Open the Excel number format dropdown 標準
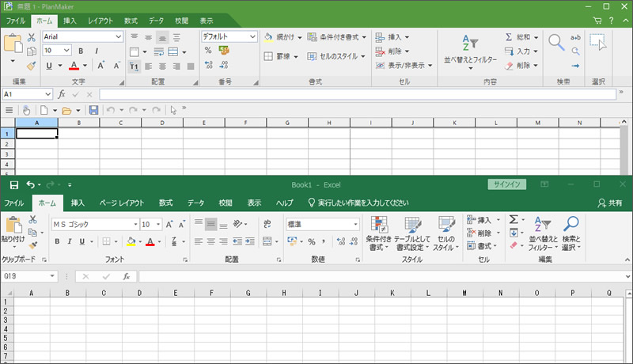Screen dimensions: 633x364 [355, 225]
